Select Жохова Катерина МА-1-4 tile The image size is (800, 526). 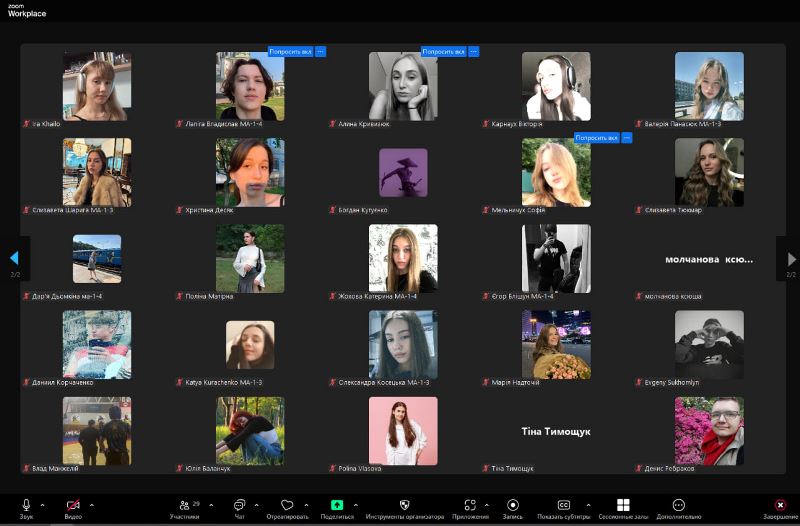pyautogui.click(x=403, y=259)
